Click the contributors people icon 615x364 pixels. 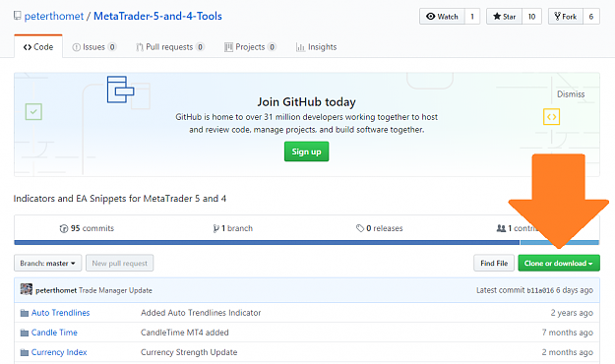coord(501,228)
